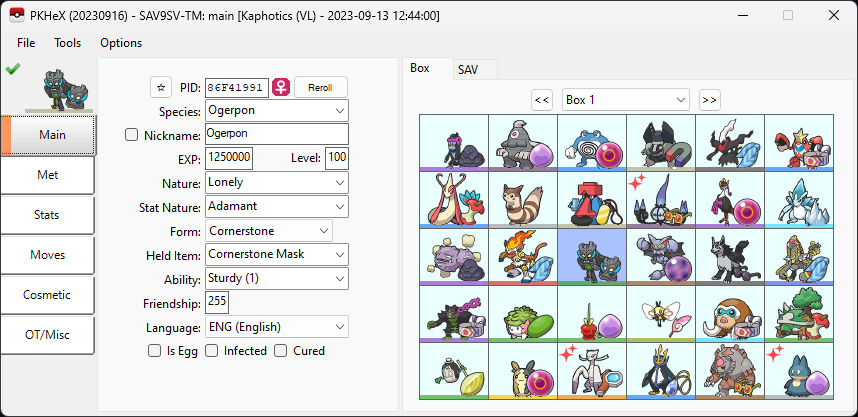Select the Empoleon box slot
The height and width of the screenshot is (417, 858).
tap(661, 370)
